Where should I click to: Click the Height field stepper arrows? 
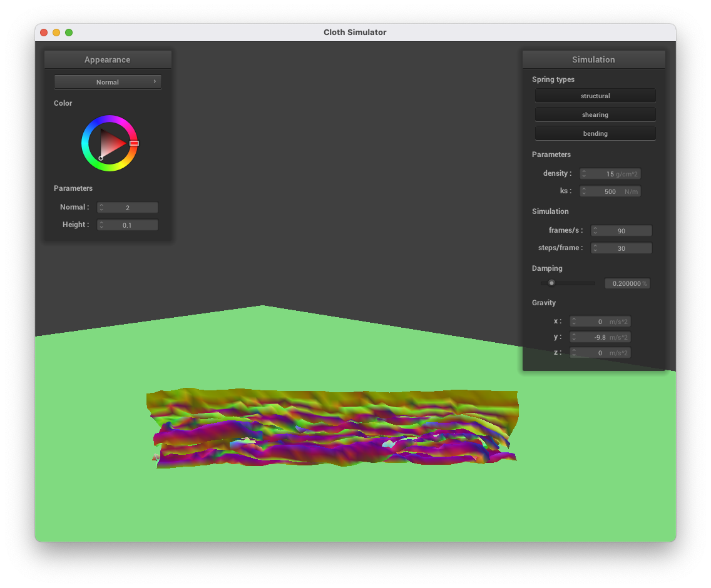coord(101,225)
